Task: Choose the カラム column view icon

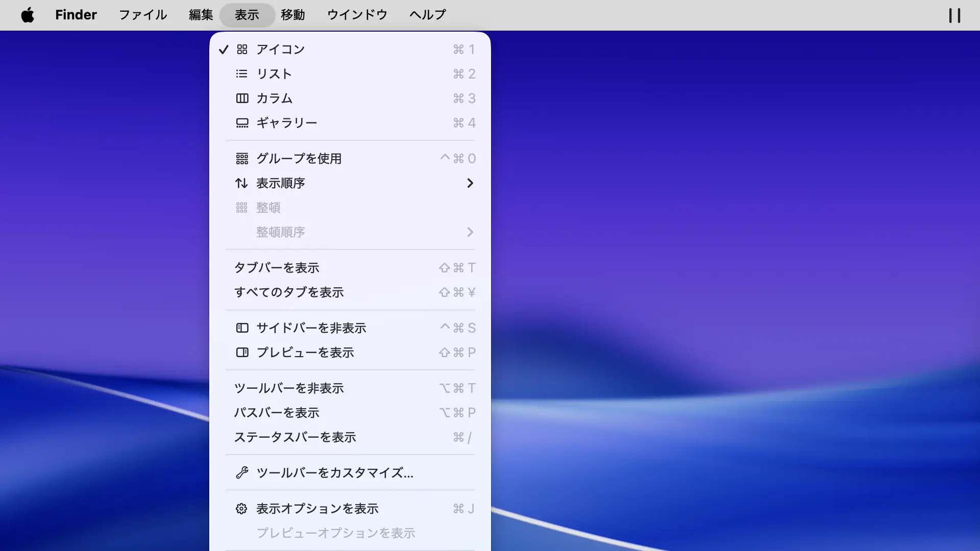Action: pyautogui.click(x=242, y=98)
